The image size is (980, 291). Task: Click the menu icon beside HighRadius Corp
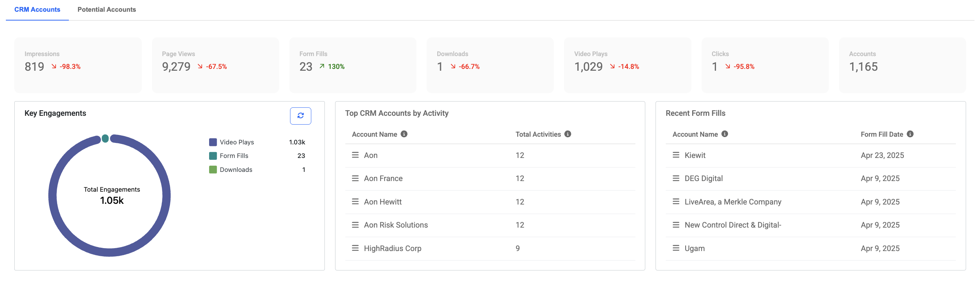click(355, 248)
